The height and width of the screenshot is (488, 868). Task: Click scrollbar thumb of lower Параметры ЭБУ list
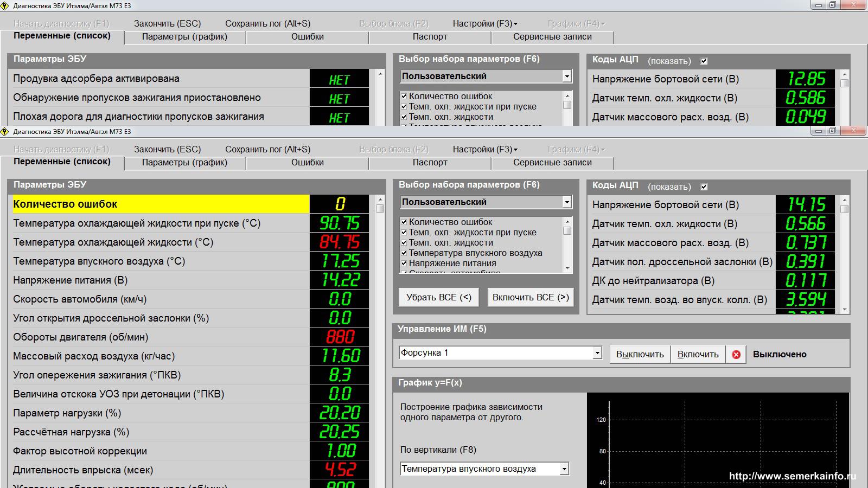click(x=380, y=209)
